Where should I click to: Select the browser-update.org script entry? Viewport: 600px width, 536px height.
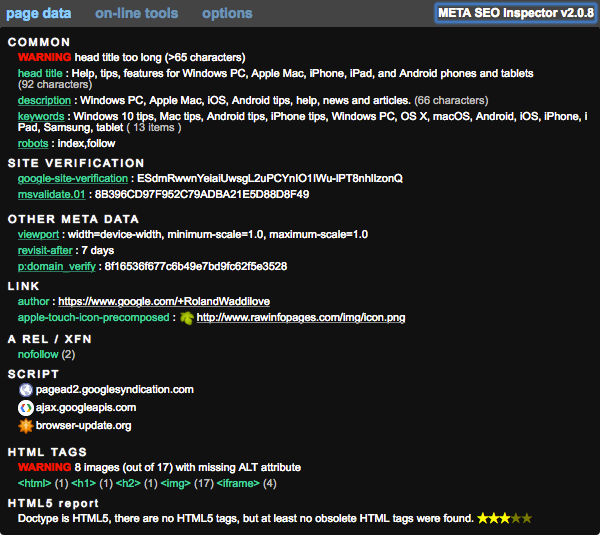[x=83, y=425]
